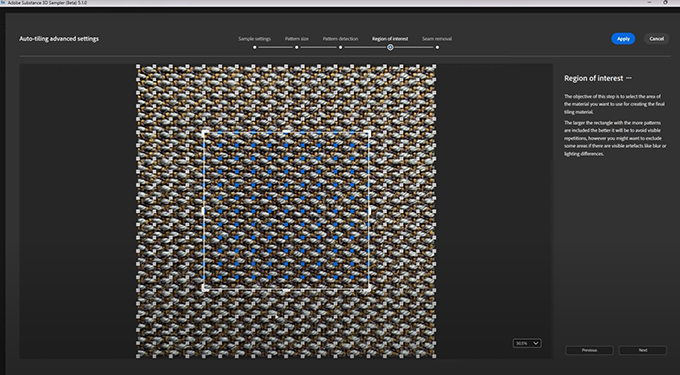The width and height of the screenshot is (680, 375).
Task: Minimize the Substance 3D Sampler window
Action: (x=649, y=2)
